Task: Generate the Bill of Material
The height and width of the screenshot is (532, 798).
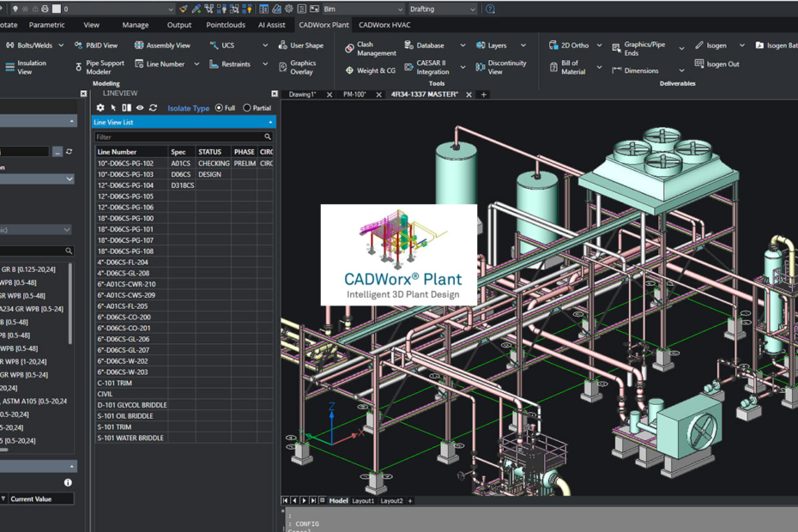Action: (x=567, y=67)
